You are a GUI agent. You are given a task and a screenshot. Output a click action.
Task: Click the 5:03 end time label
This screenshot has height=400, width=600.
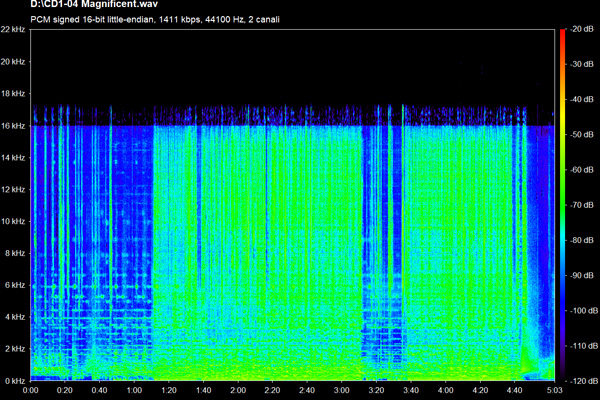tap(554, 390)
